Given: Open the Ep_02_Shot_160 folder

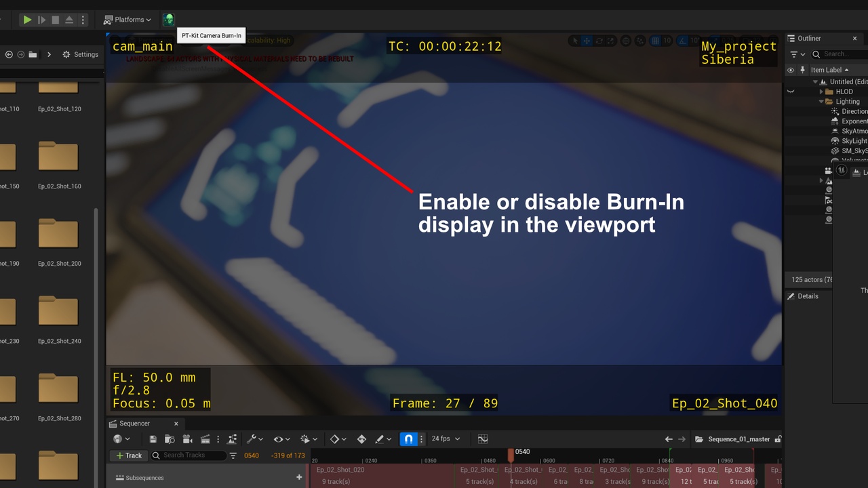Looking at the screenshot, I should click(59, 165).
